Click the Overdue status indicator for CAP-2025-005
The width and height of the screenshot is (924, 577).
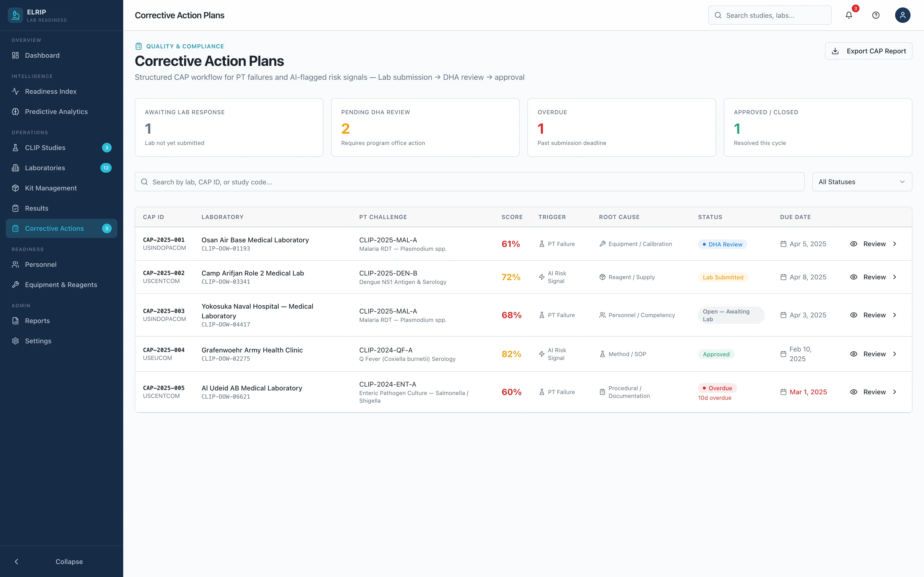click(717, 388)
